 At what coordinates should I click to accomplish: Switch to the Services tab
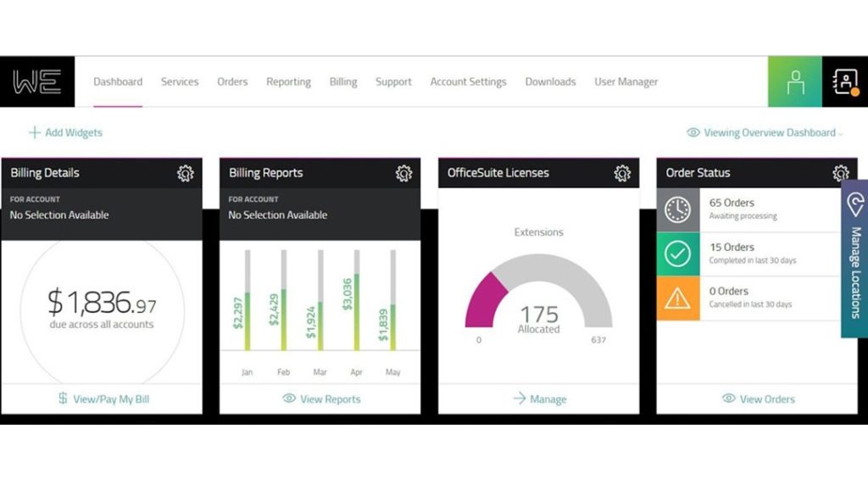[180, 82]
